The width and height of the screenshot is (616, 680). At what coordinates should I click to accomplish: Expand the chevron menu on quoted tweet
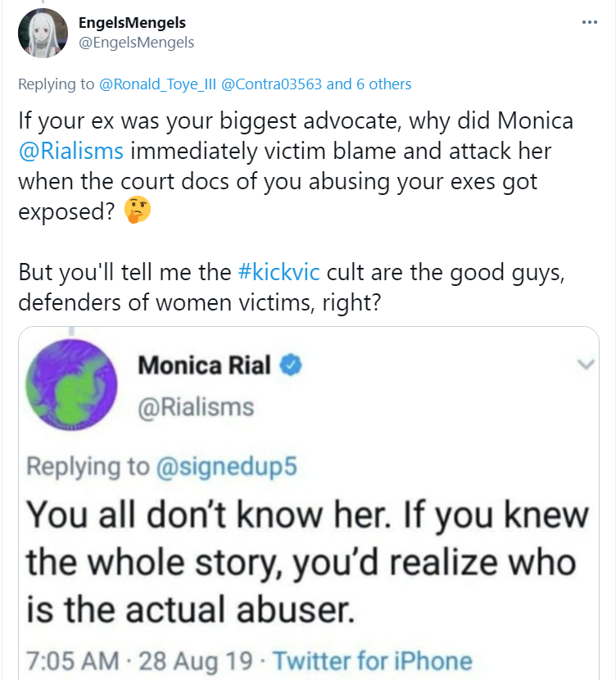click(x=586, y=365)
